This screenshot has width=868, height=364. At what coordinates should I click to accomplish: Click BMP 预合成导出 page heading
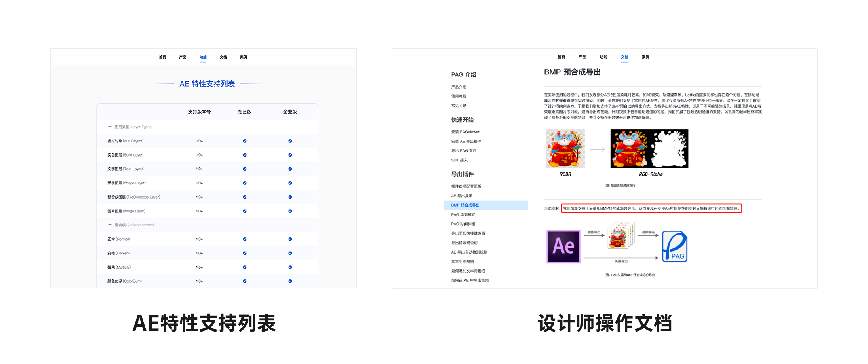pyautogui.click(x=572, y=72)
